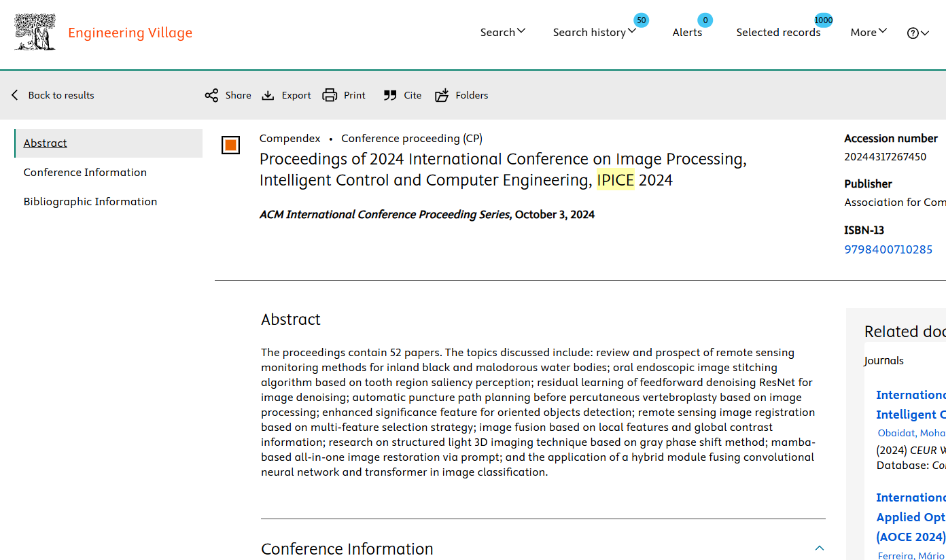Open Alerts page
The height and width of the screenshot is (560, 946).
point(687,32)
